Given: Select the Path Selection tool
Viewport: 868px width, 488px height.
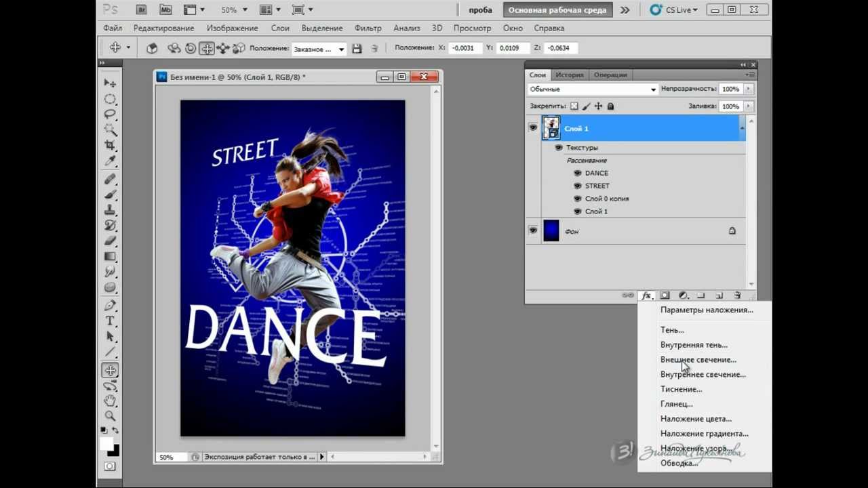Looking at the screenshot, I should click(110, 336).
